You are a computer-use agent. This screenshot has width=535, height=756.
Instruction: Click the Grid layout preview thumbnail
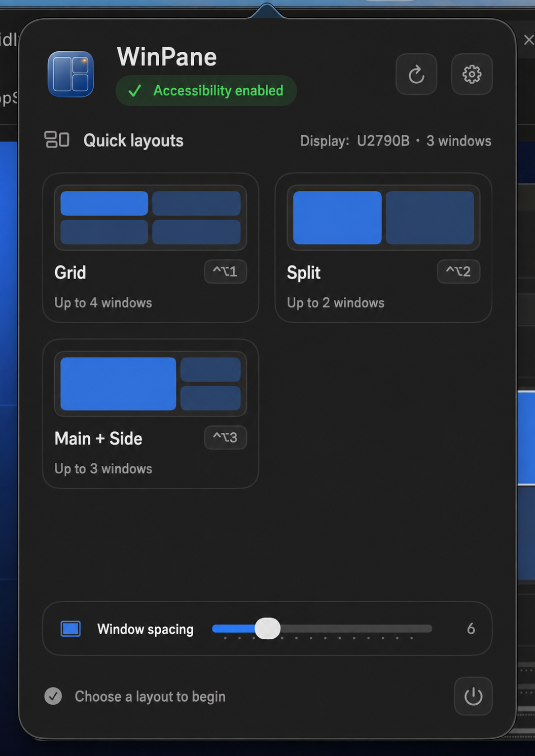point(151,218)
